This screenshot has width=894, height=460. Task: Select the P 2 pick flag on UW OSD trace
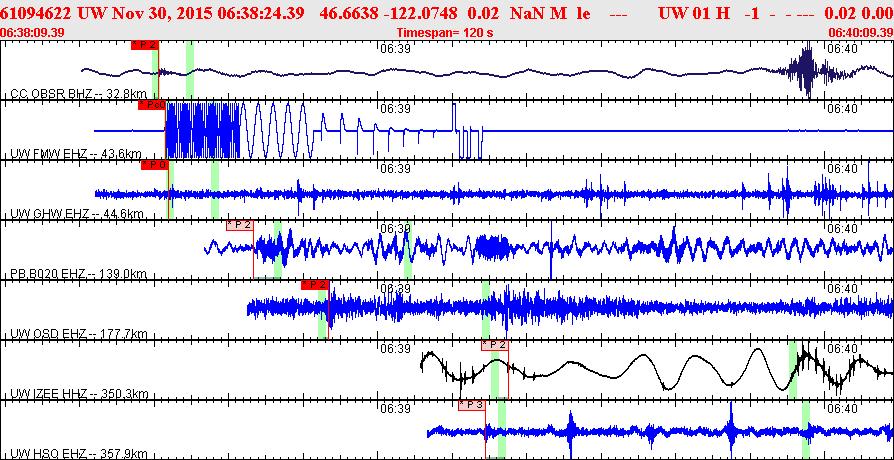[x=315, y=285]
